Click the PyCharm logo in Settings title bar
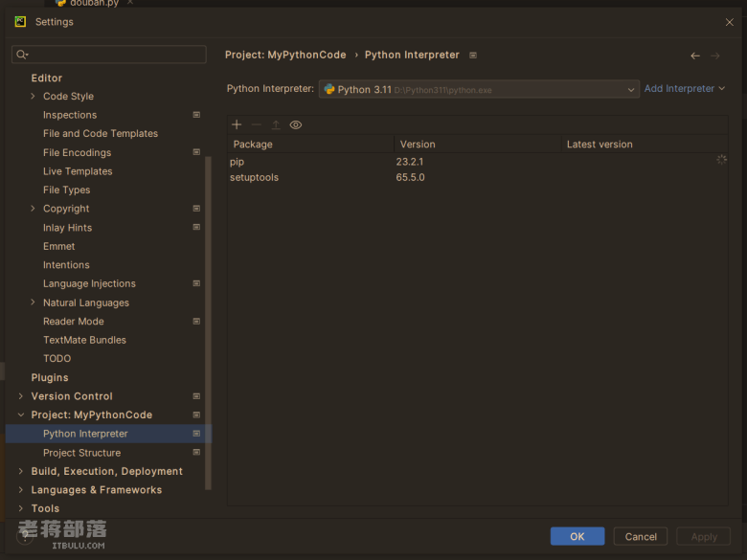This screenshot has height=560, width=747. click(20, 21)
